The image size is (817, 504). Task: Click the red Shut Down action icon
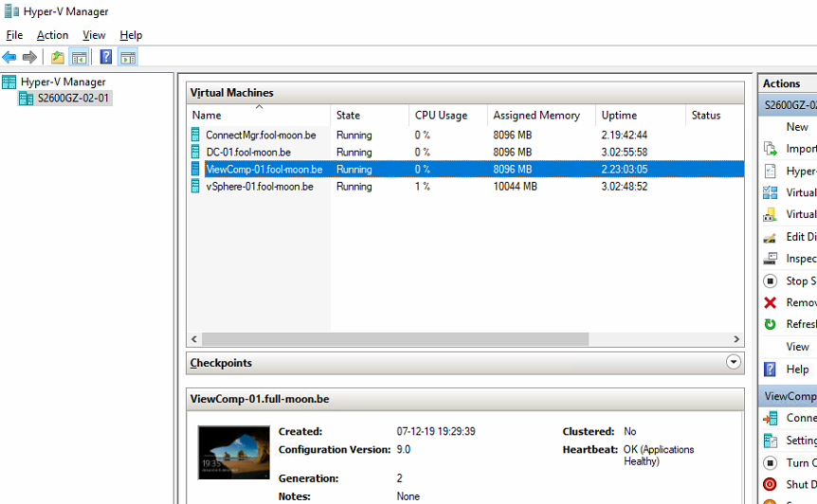tap(771, 484)
